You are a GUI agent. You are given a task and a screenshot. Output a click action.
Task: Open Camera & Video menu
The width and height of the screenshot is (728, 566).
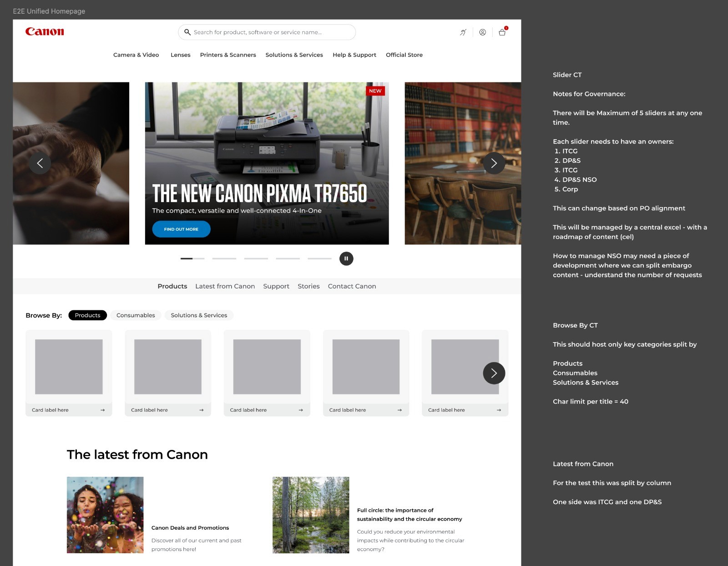136,55
